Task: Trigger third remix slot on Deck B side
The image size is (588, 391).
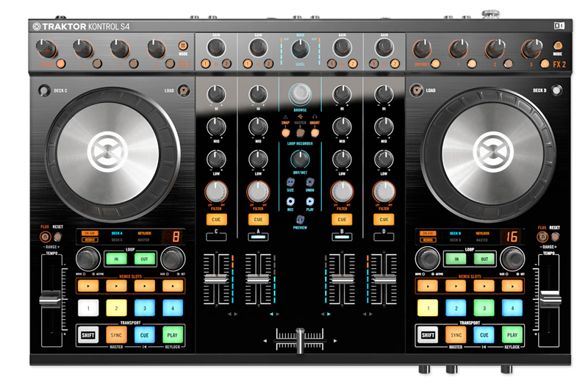Action: (484, 286)
